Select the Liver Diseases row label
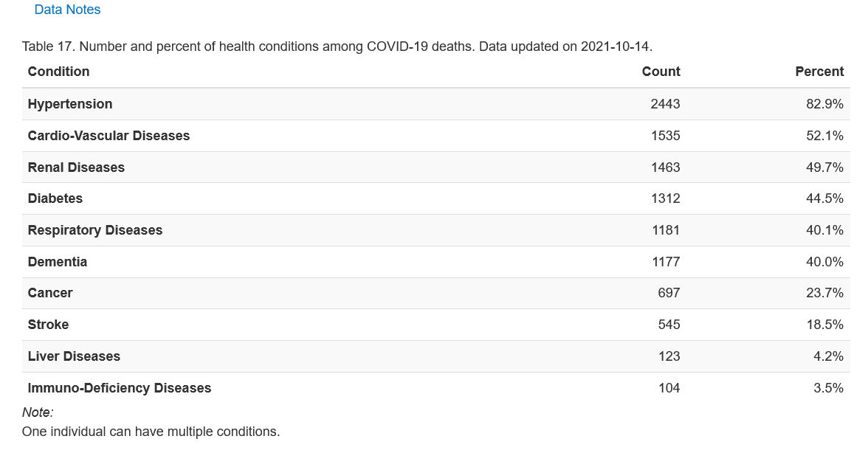 coord(74,356)
